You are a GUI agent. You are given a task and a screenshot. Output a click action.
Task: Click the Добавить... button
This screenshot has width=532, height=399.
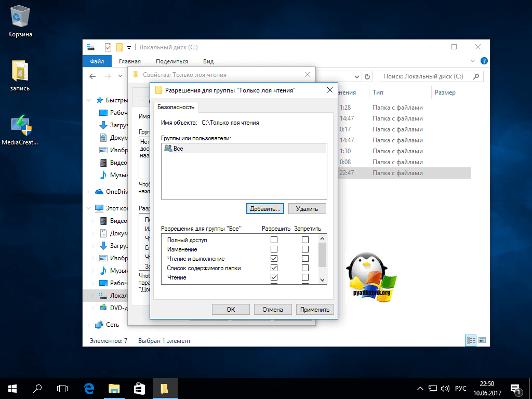coord(265,209)
